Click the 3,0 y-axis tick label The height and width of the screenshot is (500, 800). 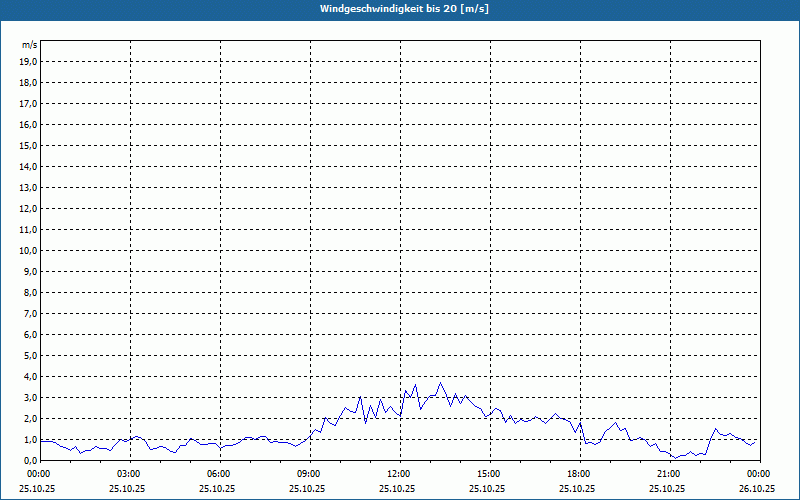pos(30,398)
